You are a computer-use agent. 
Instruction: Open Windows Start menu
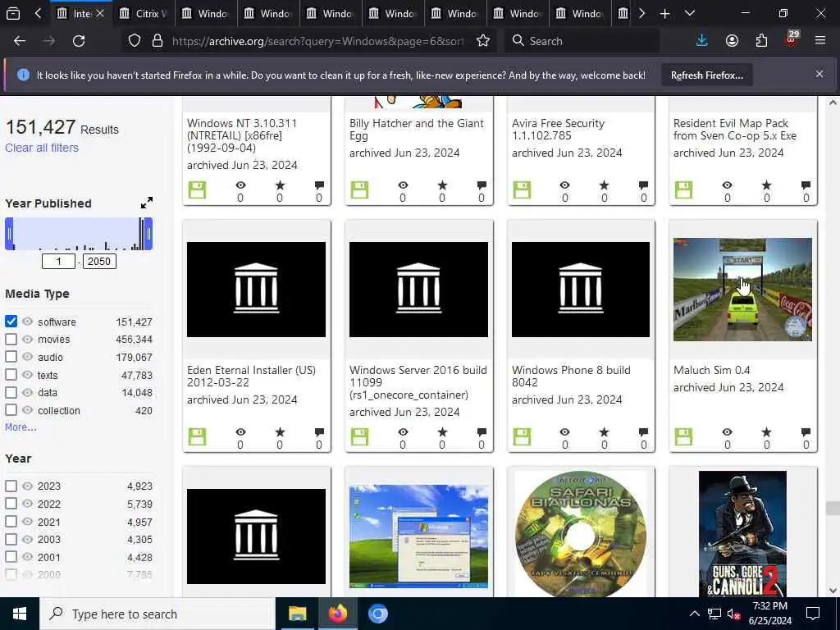coord(20,614)
